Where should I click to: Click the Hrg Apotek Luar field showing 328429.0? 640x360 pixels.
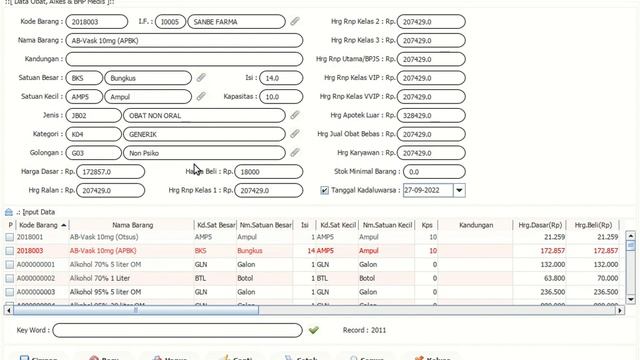pyautogui.click(x=431, y=116)
